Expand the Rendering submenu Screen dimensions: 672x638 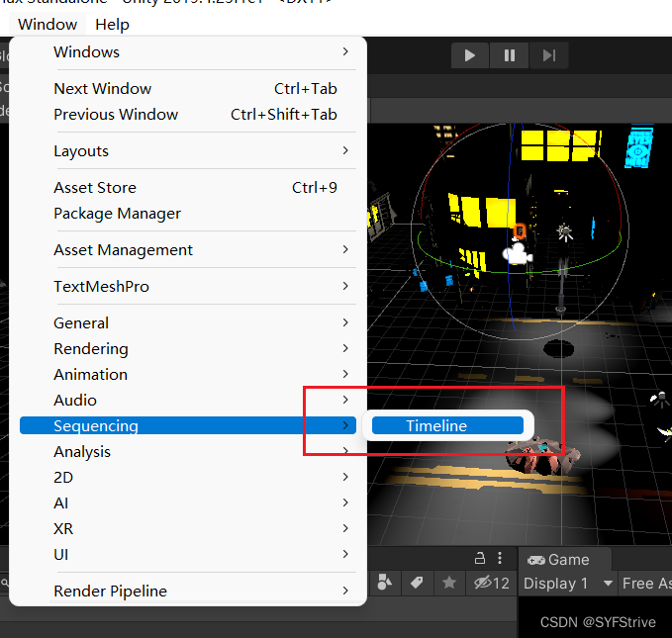coord(188,349)
